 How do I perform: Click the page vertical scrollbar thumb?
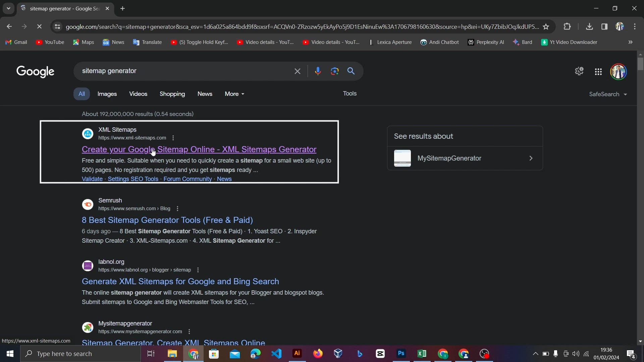pos(640,64)
